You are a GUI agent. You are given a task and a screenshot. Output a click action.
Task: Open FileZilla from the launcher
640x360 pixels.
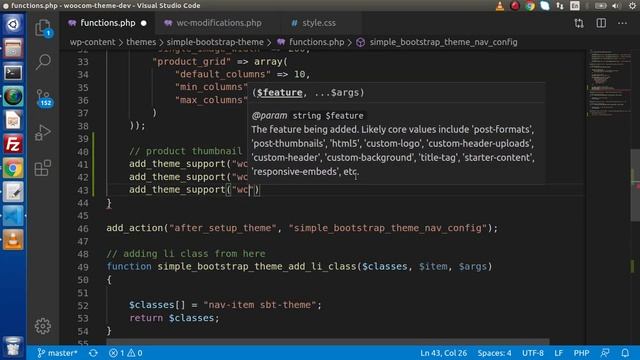pos(13,144)
